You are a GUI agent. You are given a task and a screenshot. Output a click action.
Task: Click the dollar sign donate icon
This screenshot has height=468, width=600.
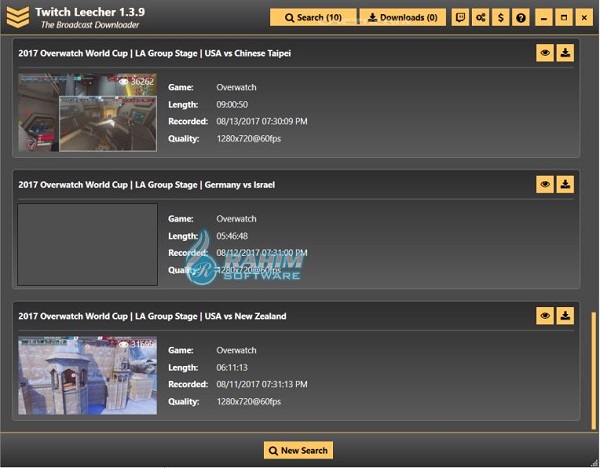[x=501, y=18]
